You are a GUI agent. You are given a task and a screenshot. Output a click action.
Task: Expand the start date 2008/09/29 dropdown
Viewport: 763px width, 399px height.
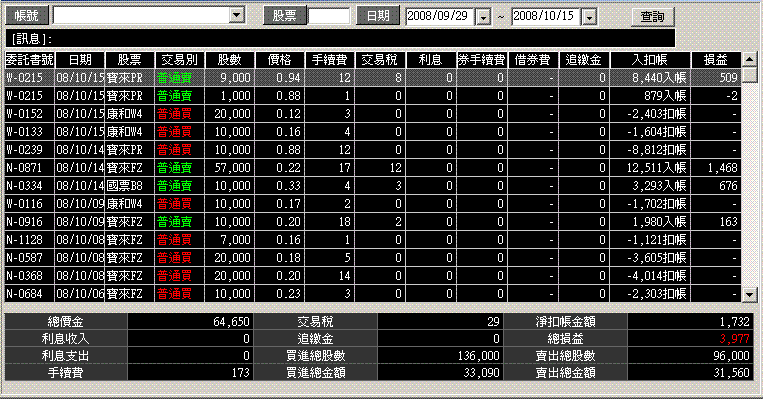483,17
